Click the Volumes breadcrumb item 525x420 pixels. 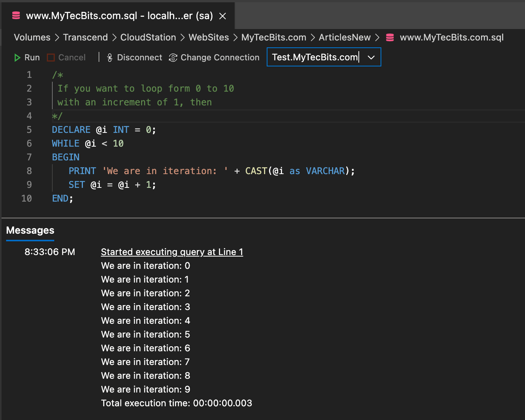(x=32, y=37)
